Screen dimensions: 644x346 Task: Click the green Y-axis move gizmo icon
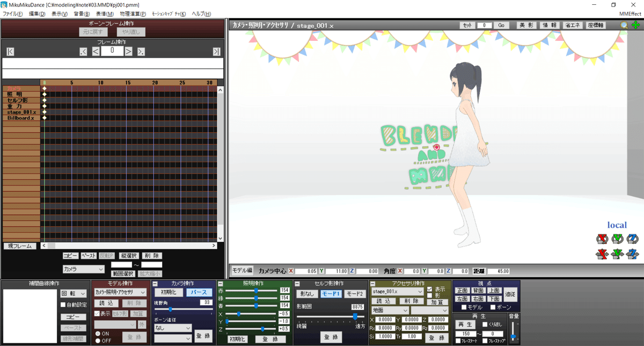click(x=617, y=254)
